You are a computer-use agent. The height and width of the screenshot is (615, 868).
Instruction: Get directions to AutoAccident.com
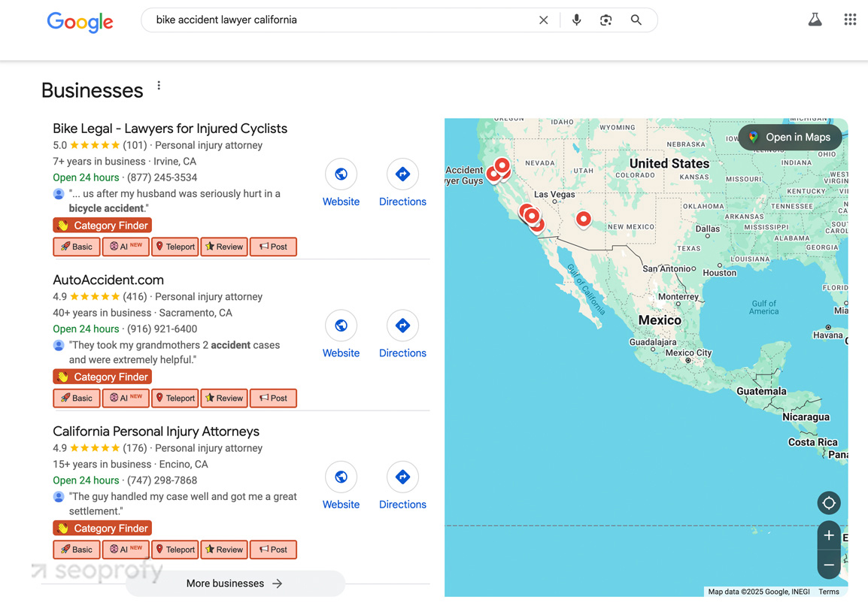point(402,326)
